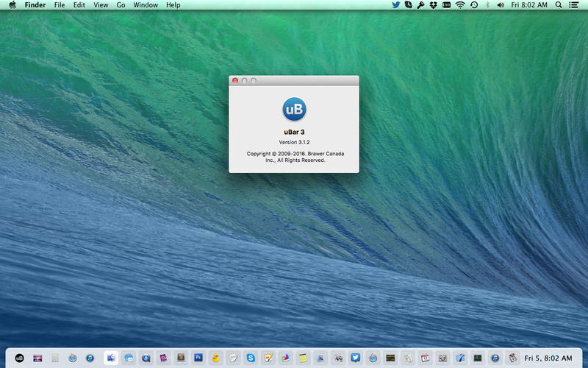588x368 pixels.
Task: Open the black and yellow app icon in taskbar
Action: pyautogui.click(x=390, y=358)
